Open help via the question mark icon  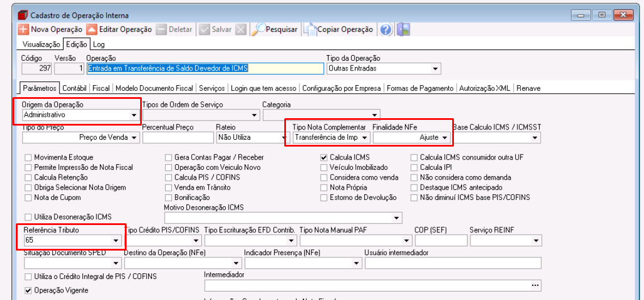click(x=386, y=30)
